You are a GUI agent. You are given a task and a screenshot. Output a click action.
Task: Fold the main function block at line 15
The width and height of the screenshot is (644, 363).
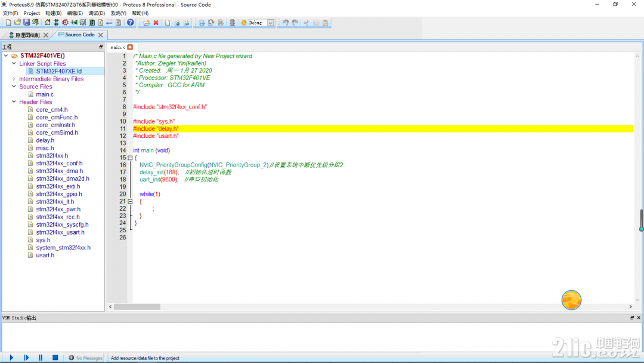click(x=130, y=158)
